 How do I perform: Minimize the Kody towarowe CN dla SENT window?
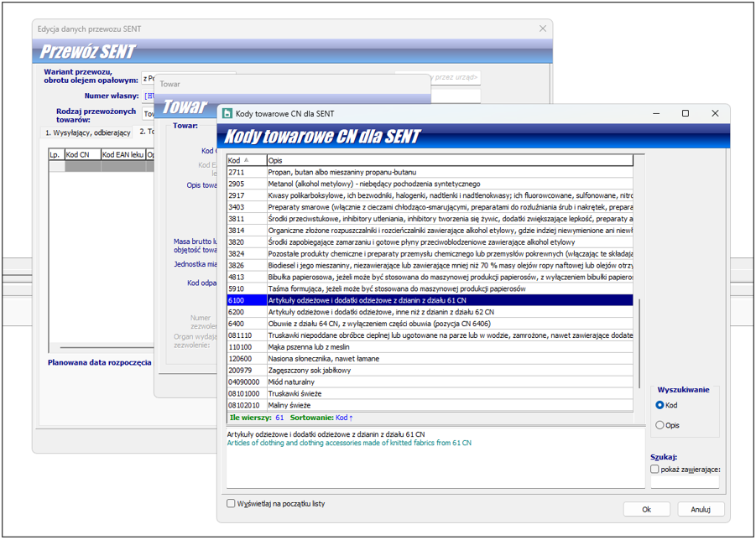654,113
